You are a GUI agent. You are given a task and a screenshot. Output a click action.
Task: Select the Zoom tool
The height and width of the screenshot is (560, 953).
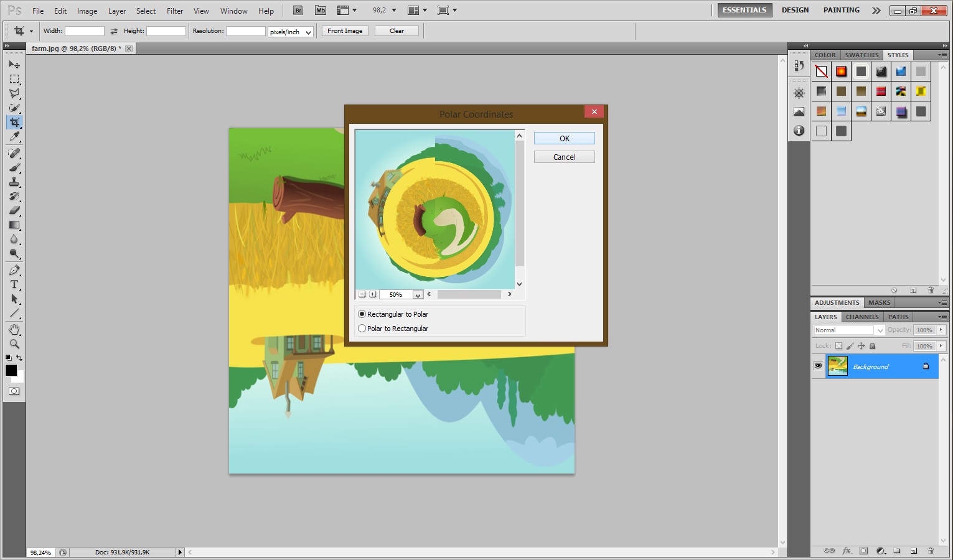(x=14, y=344)
